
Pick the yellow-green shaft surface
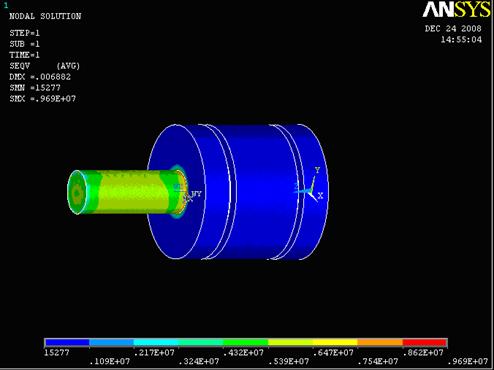pyautogui.click(x=133, y=192)
